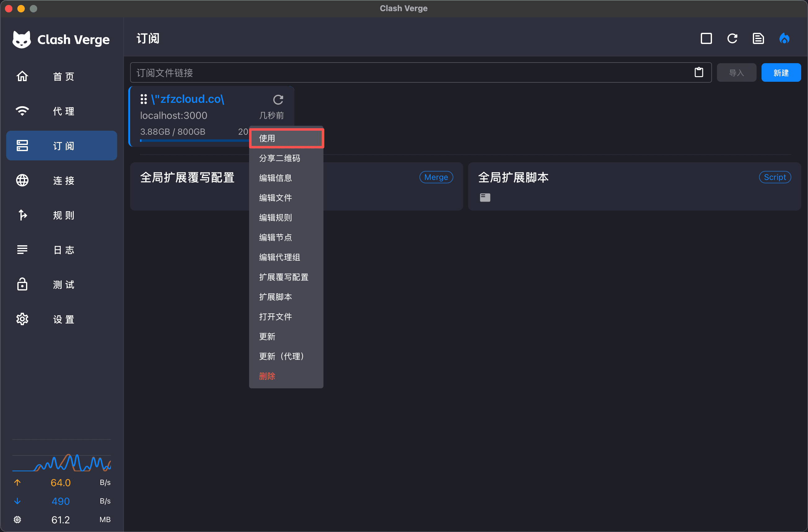The width and height of the screenshot is (808, 532).
Task: Close the Clash Verge window
Action: click(x=9, y=8)
